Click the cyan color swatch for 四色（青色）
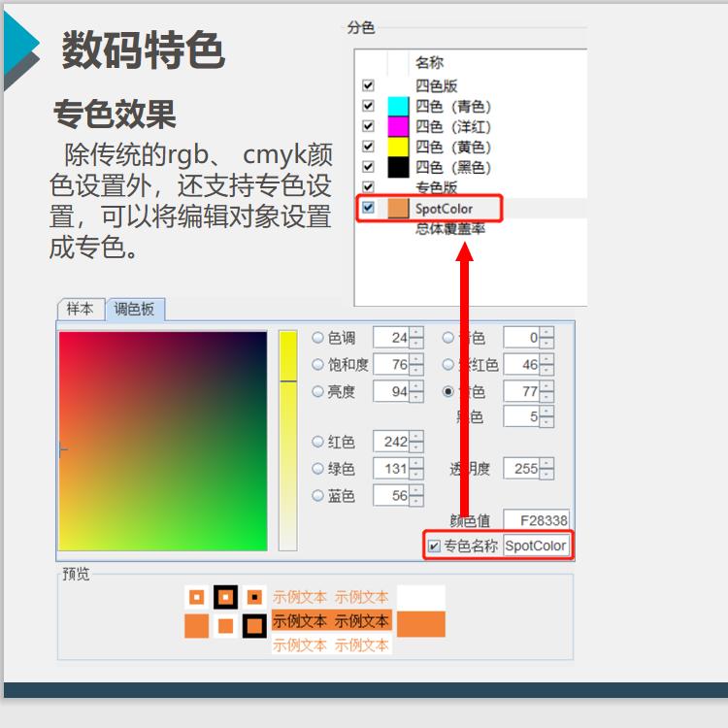Viewport: 728px width, 728px height. pos(397,107)
